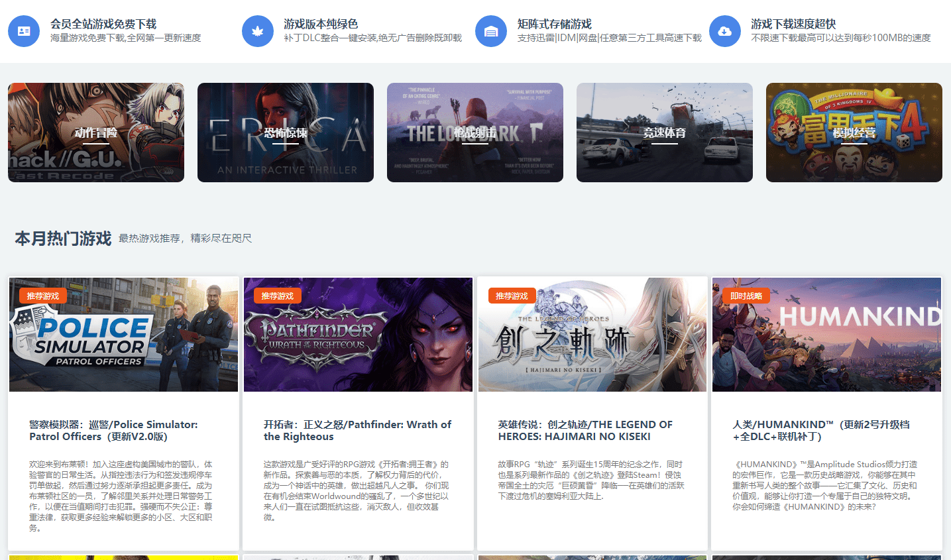Viewport: 951px width, 560px height.
Task: Click the 推荐游戏 badge on Hajimari no Kiseki card
Action: point(512,296)
